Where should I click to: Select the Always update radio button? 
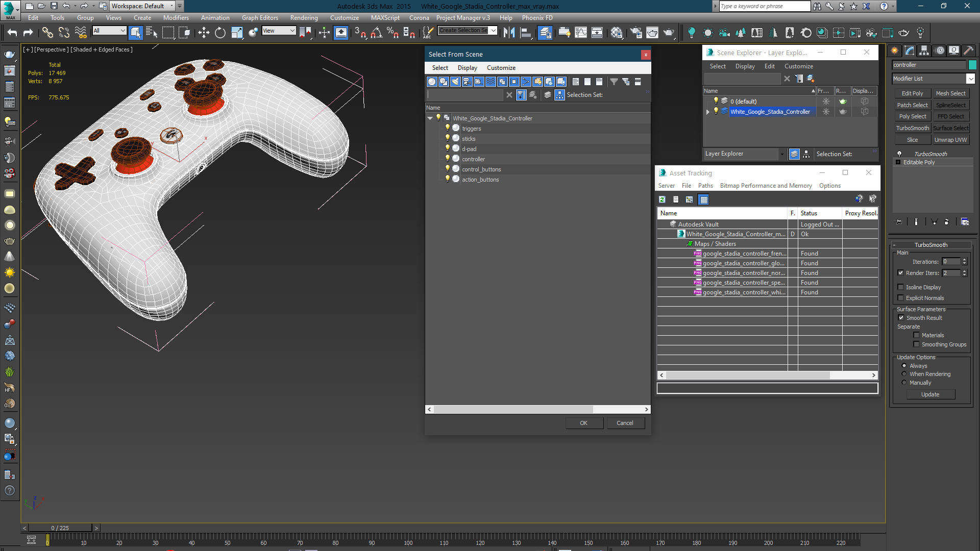pyautogui.click(x=904, y=366)
